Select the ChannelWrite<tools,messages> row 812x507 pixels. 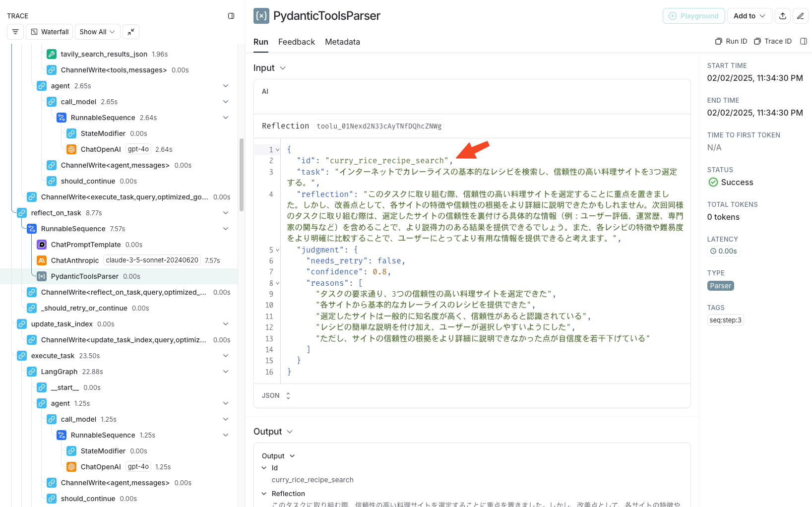119,70
